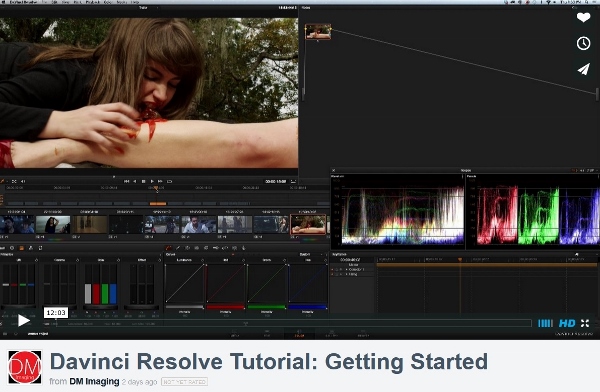This screenshot has height=392, width=600.
Task: Open the circular color wheels palette icon
Action: pos(12,248)
